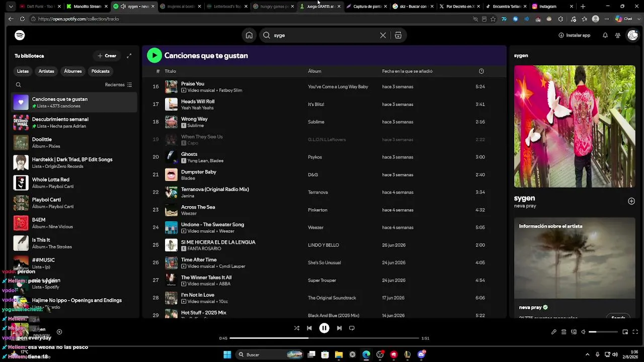Clear the search field with the X

click(383, 35)
